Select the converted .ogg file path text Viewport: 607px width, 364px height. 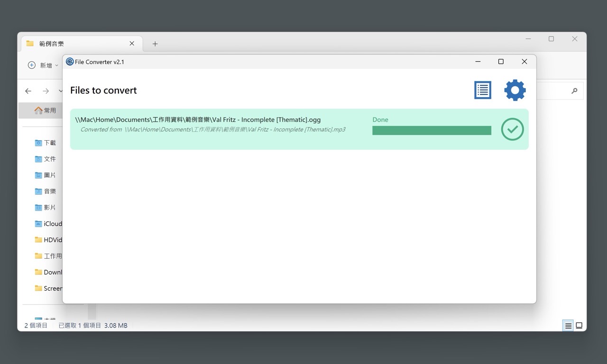click(198, 119)
